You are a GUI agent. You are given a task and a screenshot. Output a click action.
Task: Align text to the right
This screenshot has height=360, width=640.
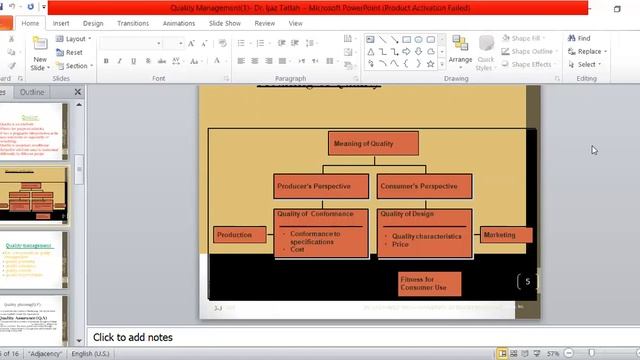(x=269, y=61)
